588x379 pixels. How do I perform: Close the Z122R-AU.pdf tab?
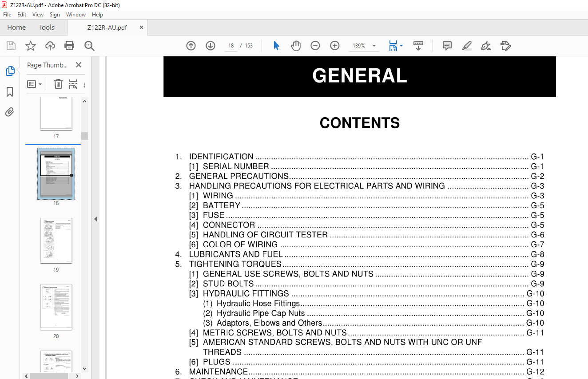tap(141, 28)
